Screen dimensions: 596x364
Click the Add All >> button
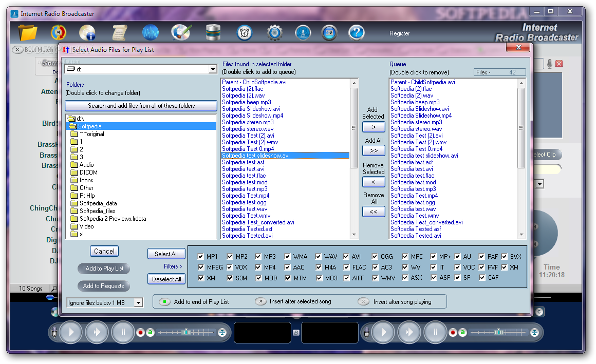[x=374, y=150]
